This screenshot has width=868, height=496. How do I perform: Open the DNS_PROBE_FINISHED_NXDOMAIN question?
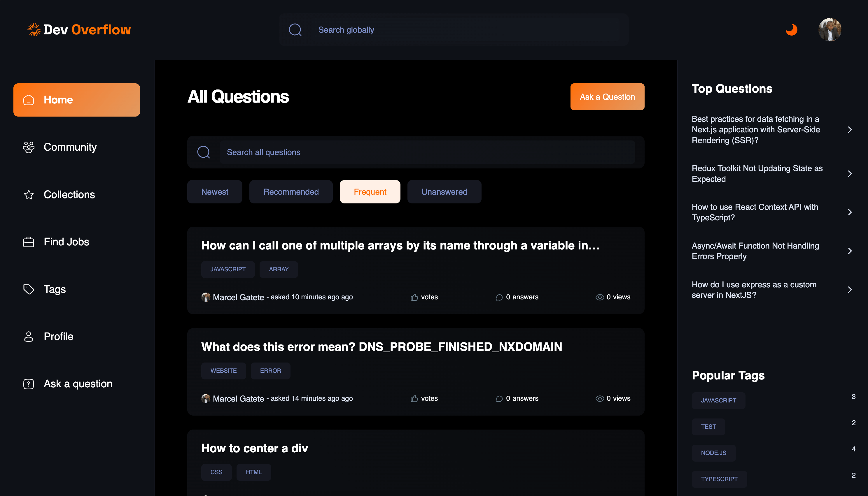(381, 347)
